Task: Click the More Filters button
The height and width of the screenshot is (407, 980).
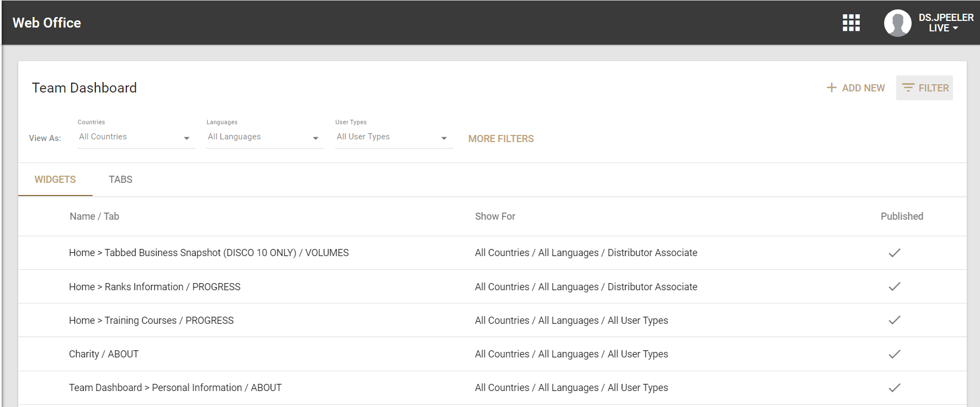Action: pyautogui.click(x=500, y=139)
